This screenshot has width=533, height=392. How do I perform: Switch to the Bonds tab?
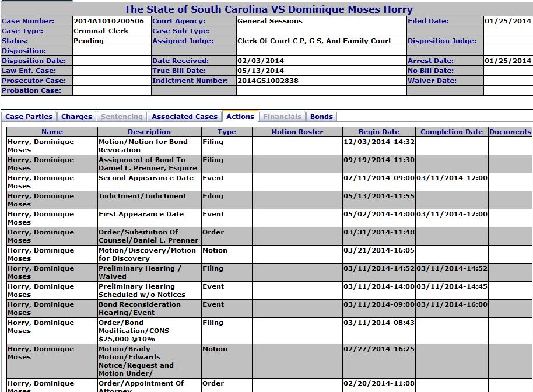321,117
